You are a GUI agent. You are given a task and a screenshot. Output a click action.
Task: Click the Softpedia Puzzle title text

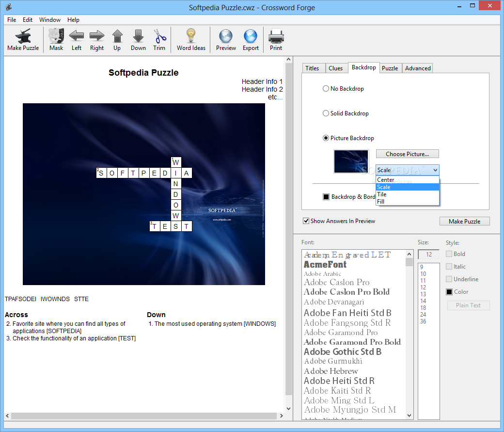click(143, 73)
